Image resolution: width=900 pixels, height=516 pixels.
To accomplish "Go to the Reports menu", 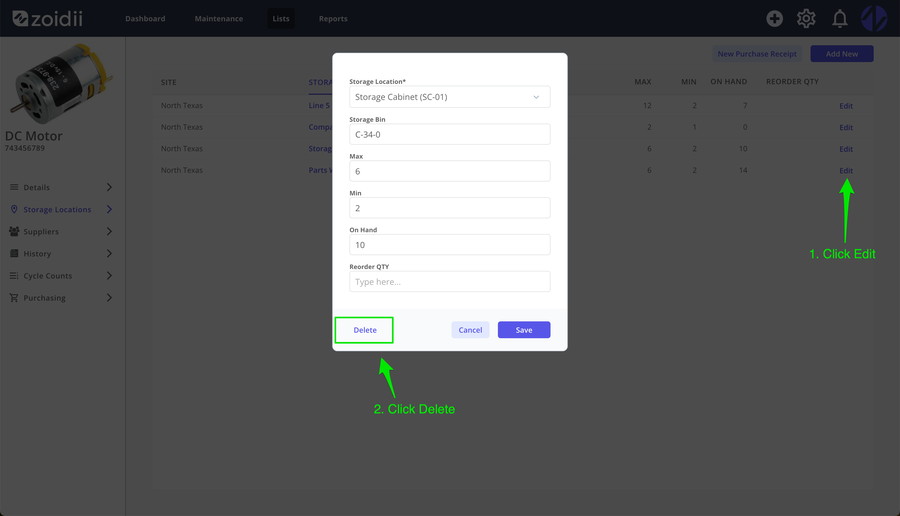I will point(333,18).
